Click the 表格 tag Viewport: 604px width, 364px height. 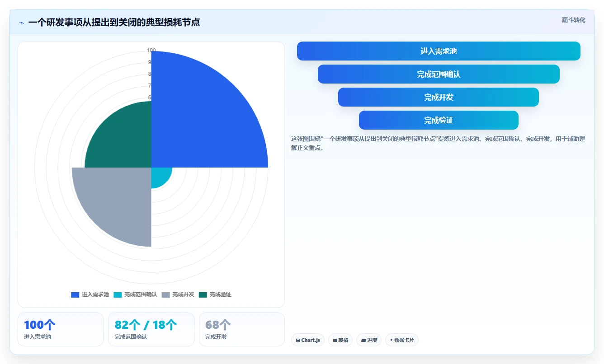340,340
